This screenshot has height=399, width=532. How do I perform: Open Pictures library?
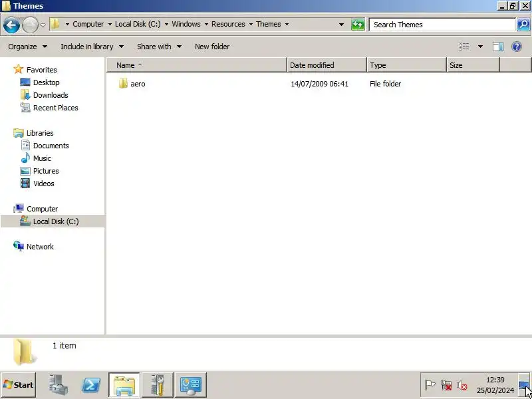46,171
